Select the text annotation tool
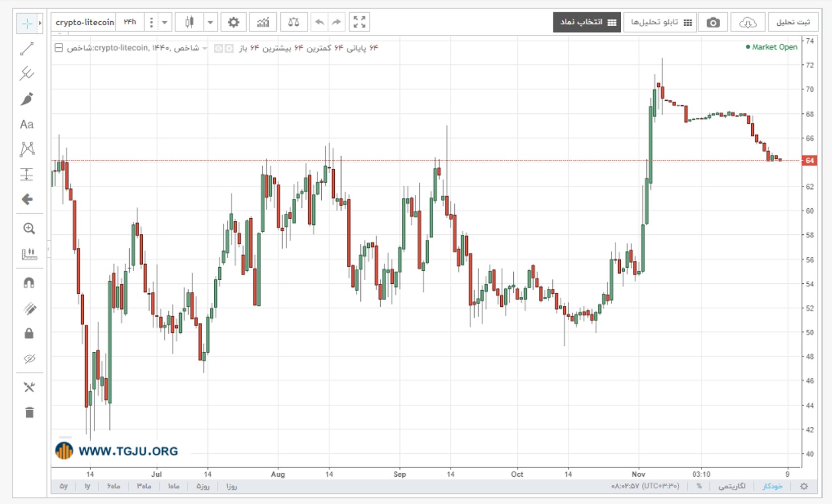832x504 pixels. tap(27, 124)
